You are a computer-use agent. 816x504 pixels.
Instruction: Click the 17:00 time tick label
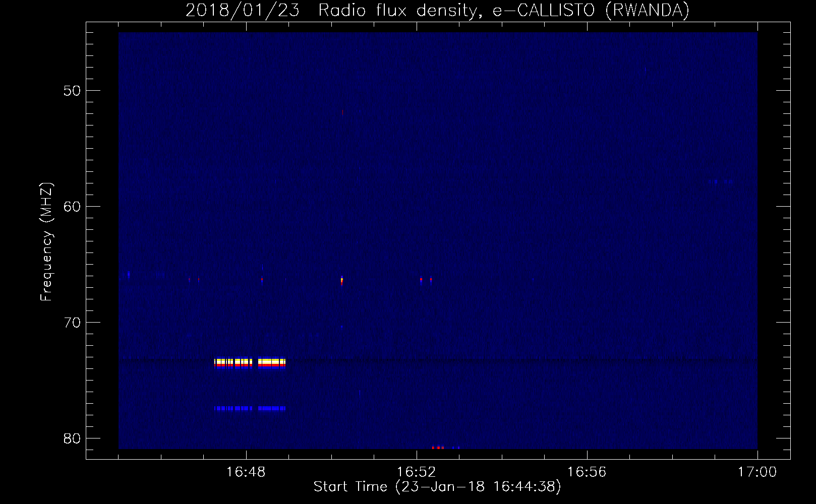(757, 472)
